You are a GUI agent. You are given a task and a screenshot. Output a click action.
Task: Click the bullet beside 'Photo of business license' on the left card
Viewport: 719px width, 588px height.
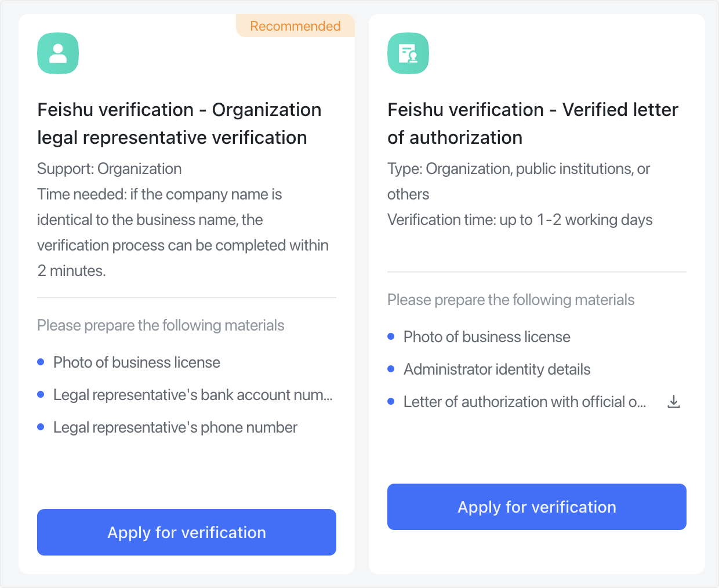pos(41,361)
